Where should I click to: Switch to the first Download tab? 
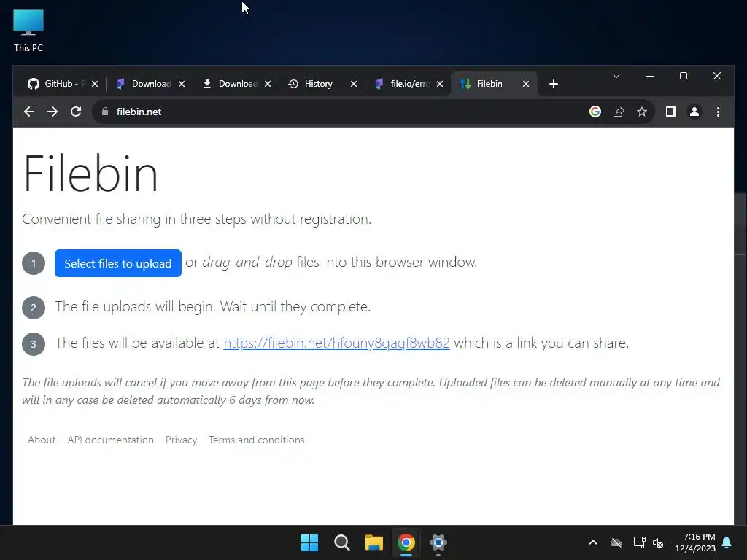pyautogui.click(x=149, y=84)
